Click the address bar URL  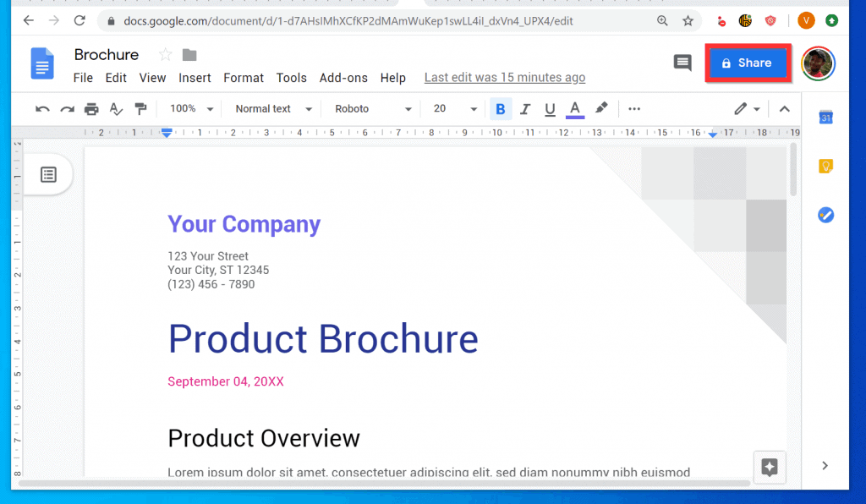tap(348, 21)
